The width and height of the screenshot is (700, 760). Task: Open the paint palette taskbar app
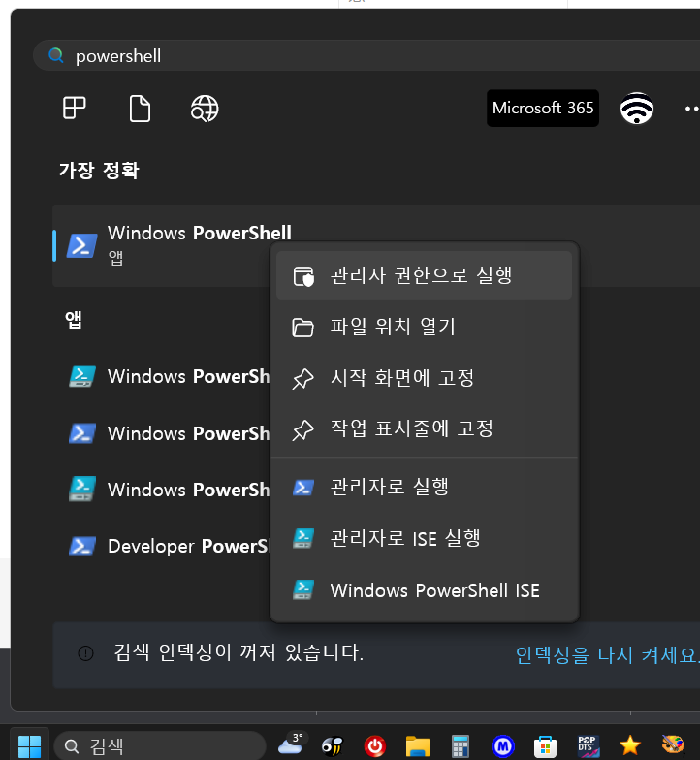pos(673,744)
